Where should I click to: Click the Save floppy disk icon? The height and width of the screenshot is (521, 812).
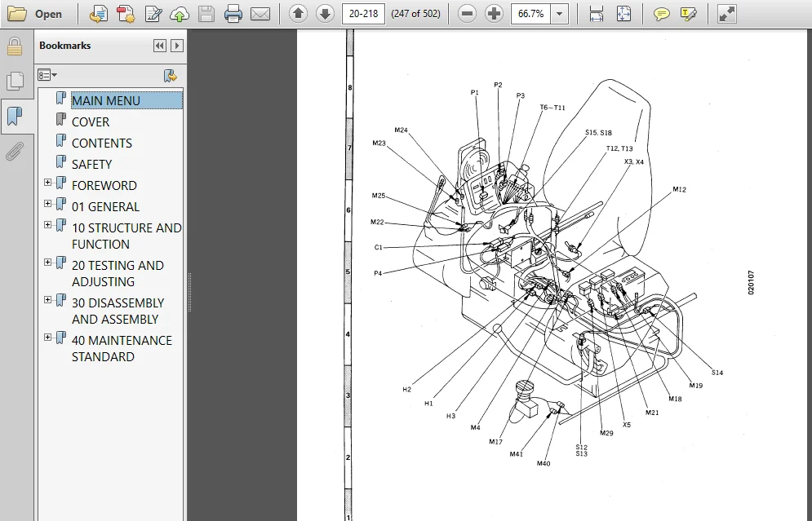coord(206,14)
